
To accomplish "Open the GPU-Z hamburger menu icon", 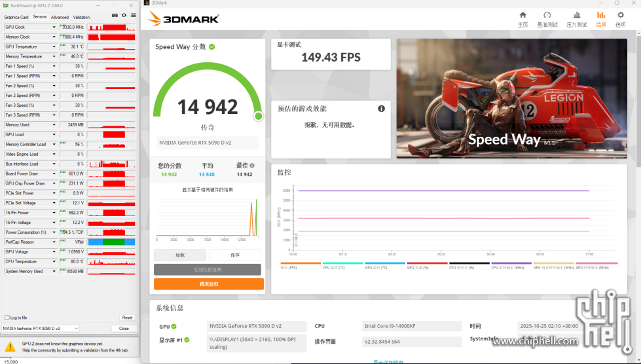I will pos(134,15).
